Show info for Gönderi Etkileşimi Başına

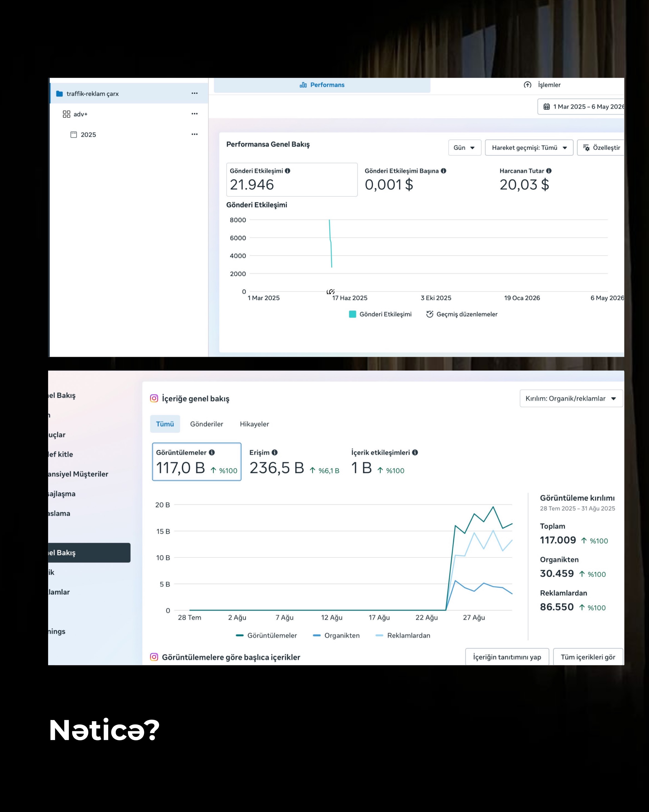443,171
